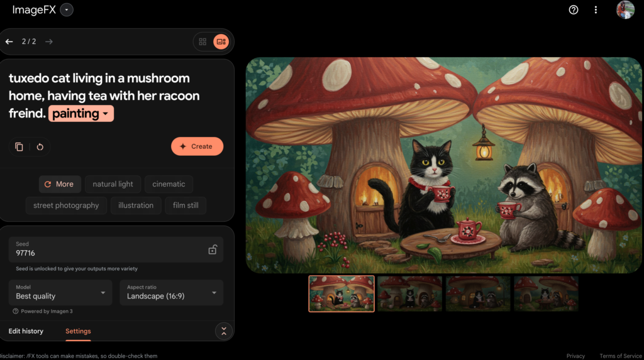The image size is (644, 360).
Task: Click the Powered by Imagen 3 info icon
Action: 16,311
